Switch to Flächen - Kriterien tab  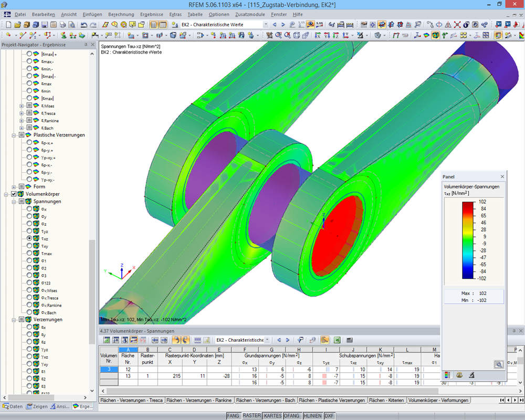pyautogui.click(x=386, y=400)
